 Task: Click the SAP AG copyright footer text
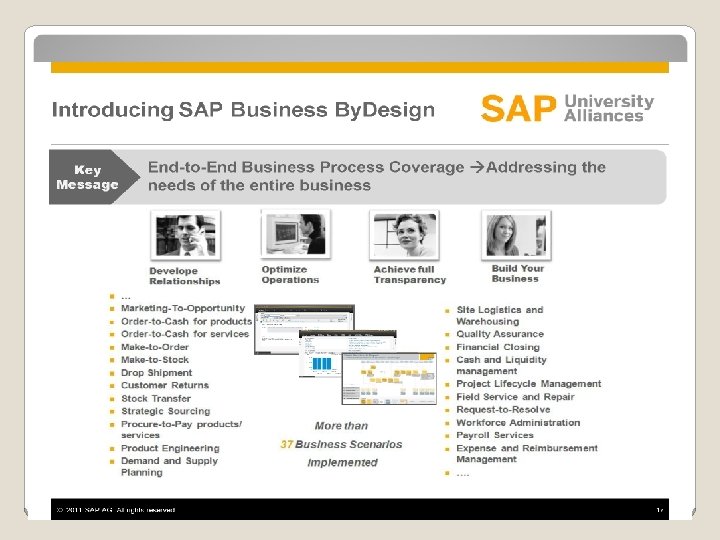115,510
